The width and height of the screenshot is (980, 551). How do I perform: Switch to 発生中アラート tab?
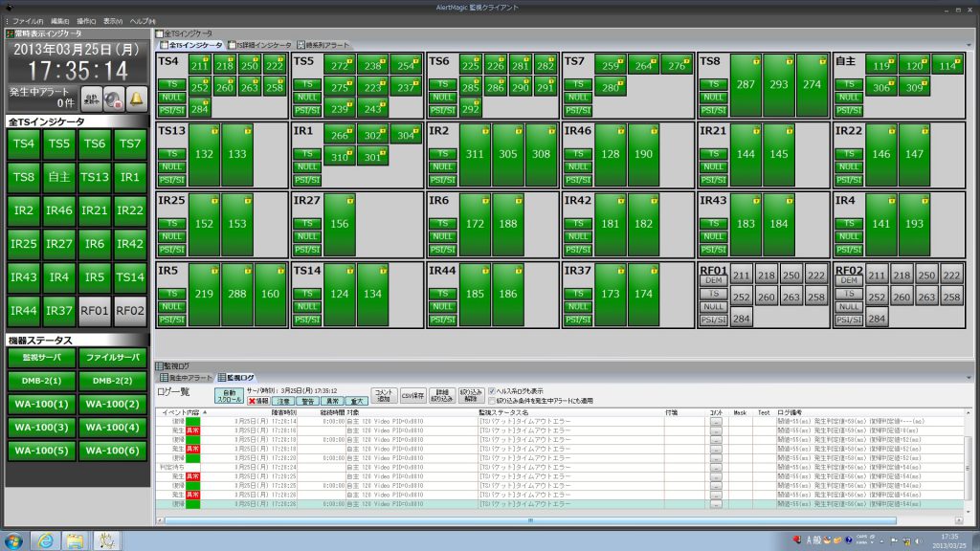coord(187,377)
